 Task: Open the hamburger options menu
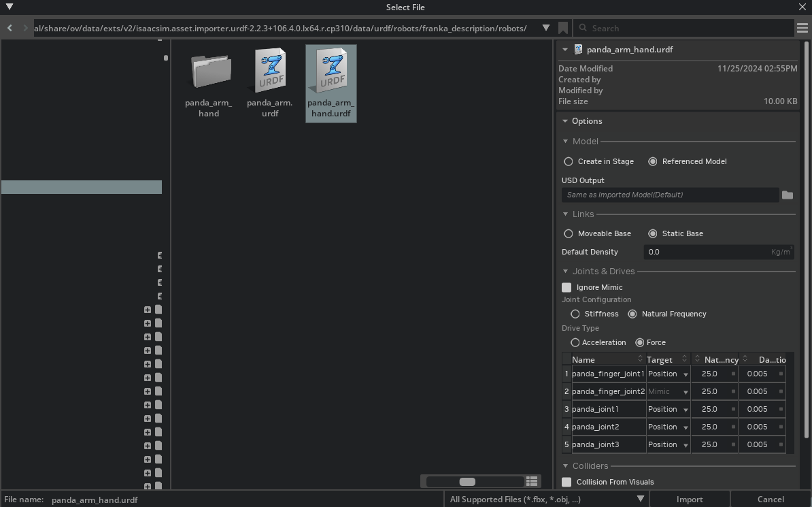pos(803,28)
